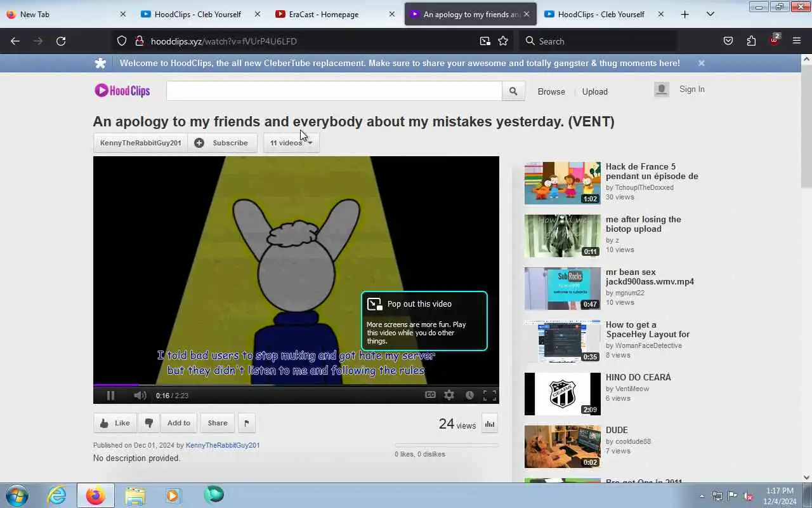Open mr bean video thumbnail by mgnum22
The image size is (812, 508).
(x=562, y=288)
